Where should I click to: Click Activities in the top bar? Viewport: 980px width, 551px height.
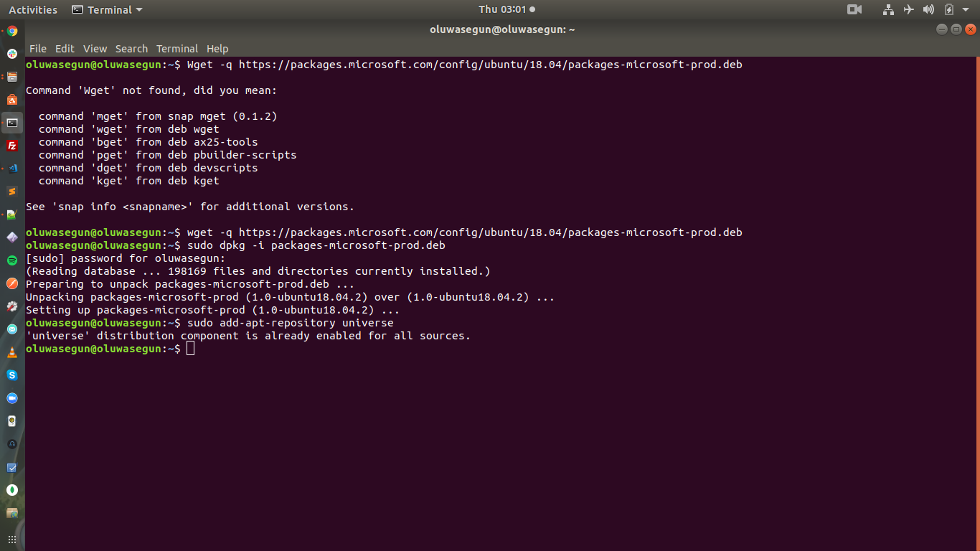[x=32, y=9]
